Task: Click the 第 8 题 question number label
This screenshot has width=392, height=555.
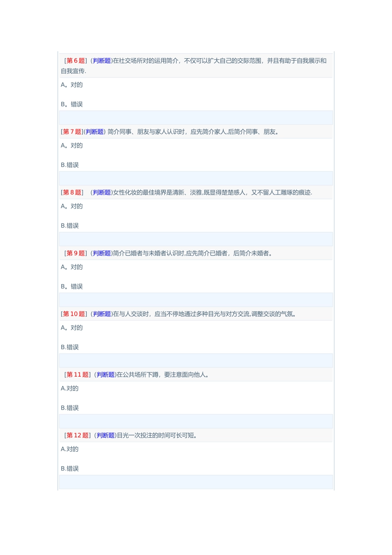Action: point(72,192)
